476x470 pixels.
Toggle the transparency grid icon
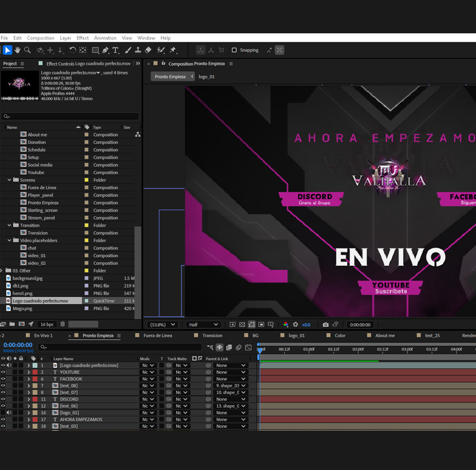pyautogui.click(x=242, y=325)
